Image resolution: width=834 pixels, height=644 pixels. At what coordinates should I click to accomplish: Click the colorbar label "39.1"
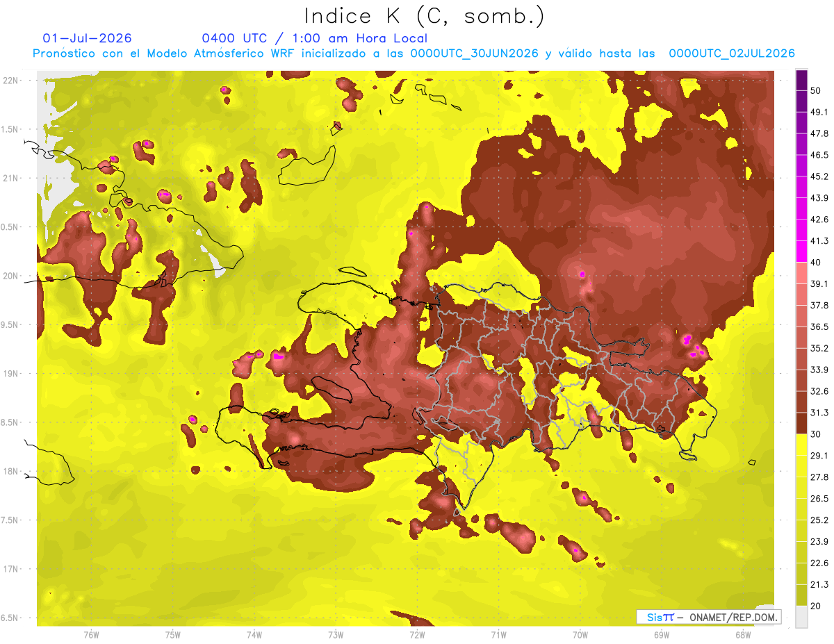819,283
